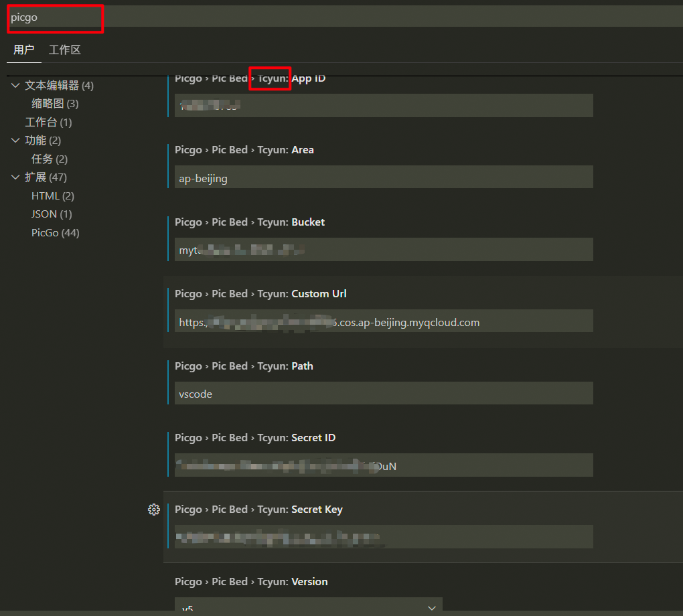Select 工作台 (1) in the settings tree
This screenshot has height=616, width=683.
[x=48, y=123]
